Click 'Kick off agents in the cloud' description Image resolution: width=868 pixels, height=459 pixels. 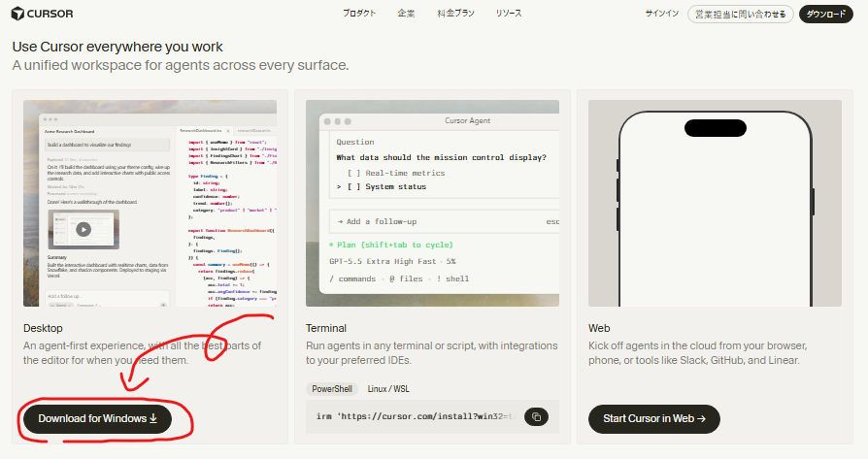697,353
